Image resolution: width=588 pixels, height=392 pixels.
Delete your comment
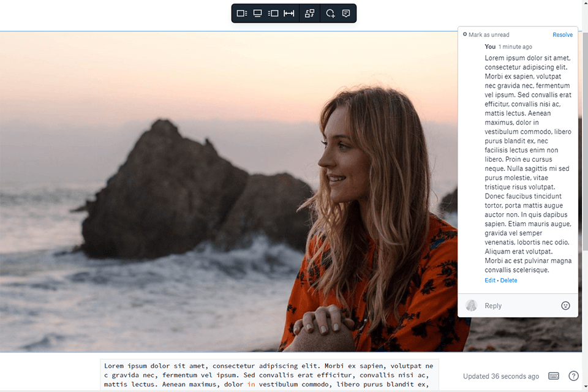[508, 280]
